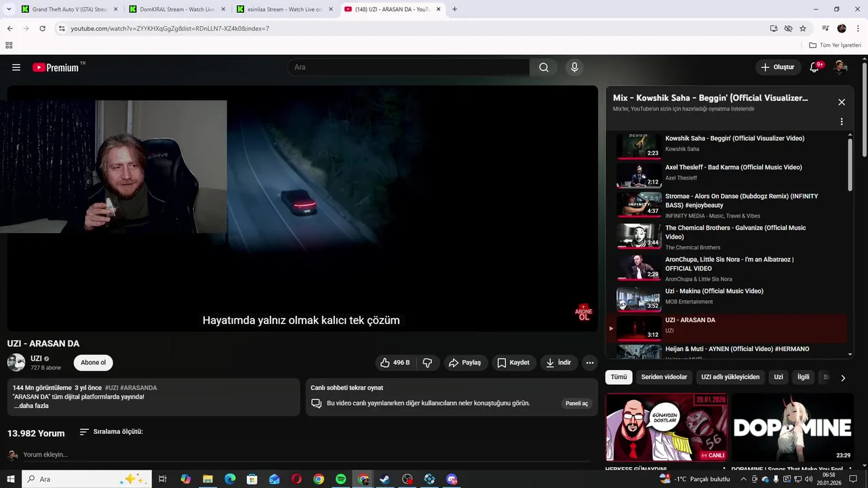Viewport: 868px width, 488px height.
Task: Open Steam from the taskbar
Action: click(384, 479)
